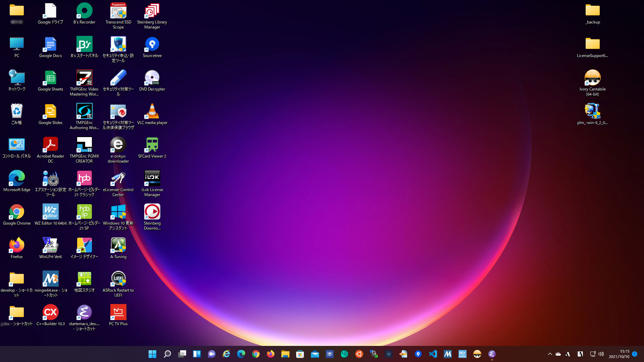Open Steinberg Library Manager

coord(152,16)
